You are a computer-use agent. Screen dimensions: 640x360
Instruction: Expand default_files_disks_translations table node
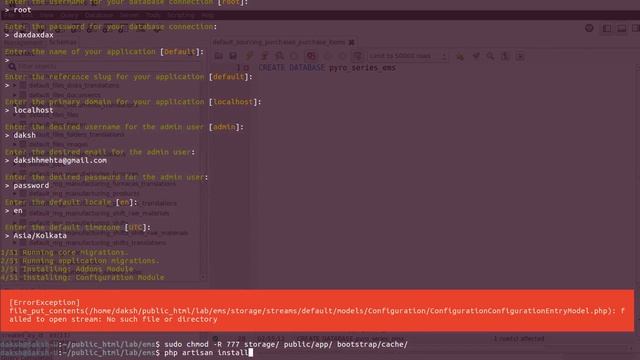coord(15,85)
